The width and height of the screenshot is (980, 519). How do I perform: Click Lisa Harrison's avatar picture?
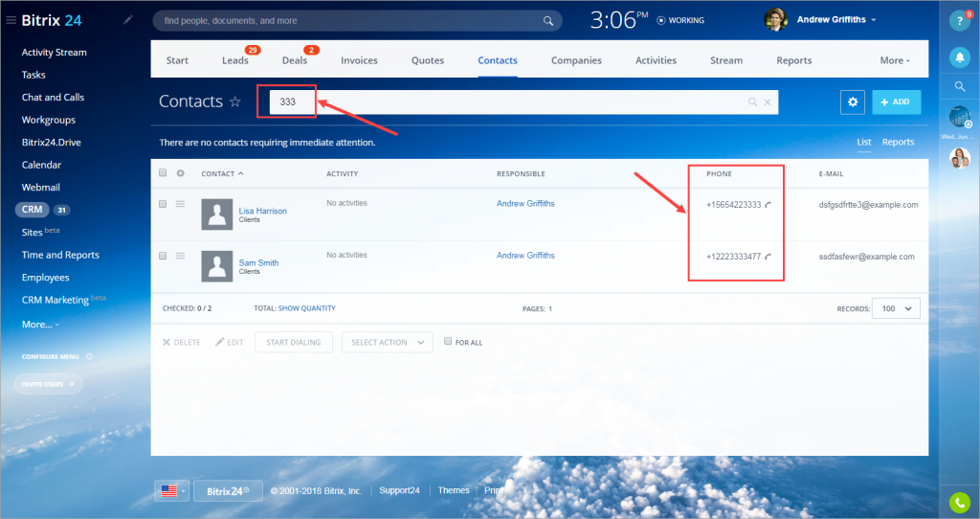(217, 214)
